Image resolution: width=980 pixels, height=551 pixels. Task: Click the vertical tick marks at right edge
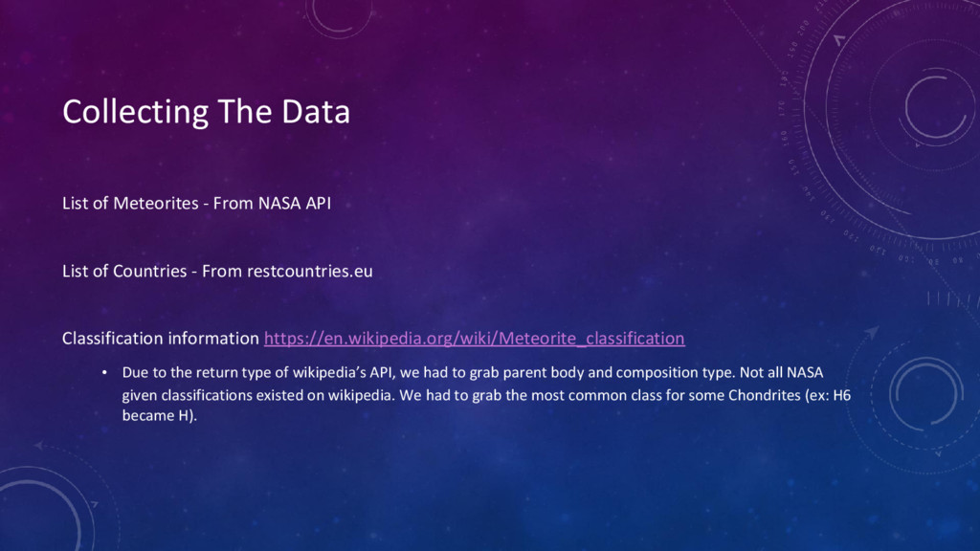pyautogui.click(x=951, y=298)
